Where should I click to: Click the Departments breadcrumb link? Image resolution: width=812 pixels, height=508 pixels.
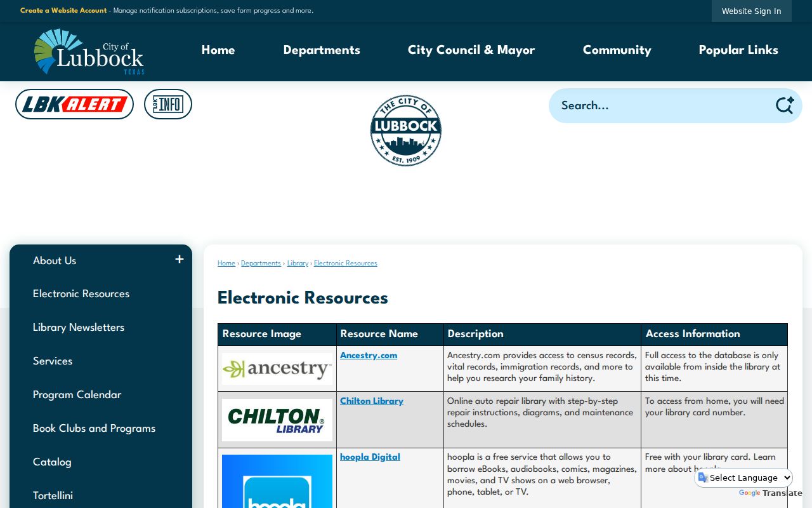pyautogui.click(x=261, y=264)
